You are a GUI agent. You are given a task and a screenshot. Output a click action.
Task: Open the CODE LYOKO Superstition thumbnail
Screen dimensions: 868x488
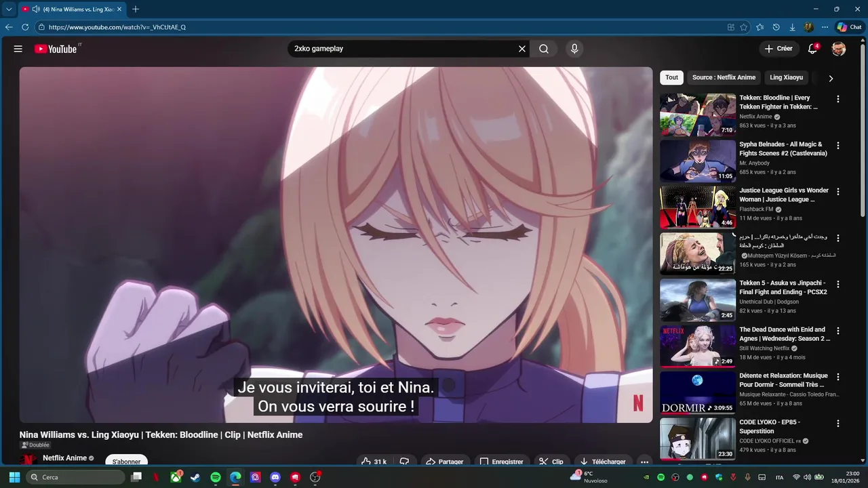coord(698,439)
